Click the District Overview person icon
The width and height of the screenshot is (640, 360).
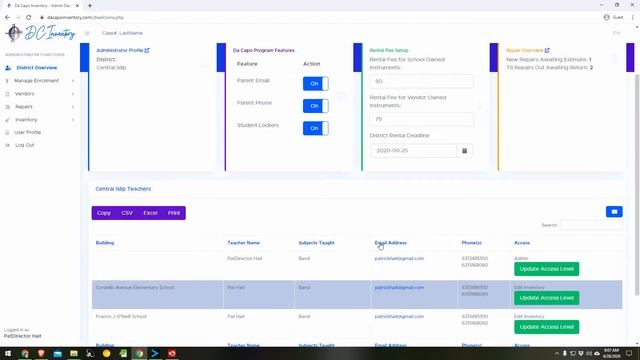8,68
